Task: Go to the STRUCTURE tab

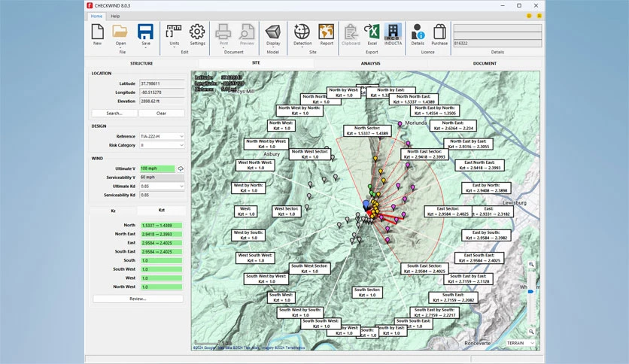Action: click(x=141, y=63)
